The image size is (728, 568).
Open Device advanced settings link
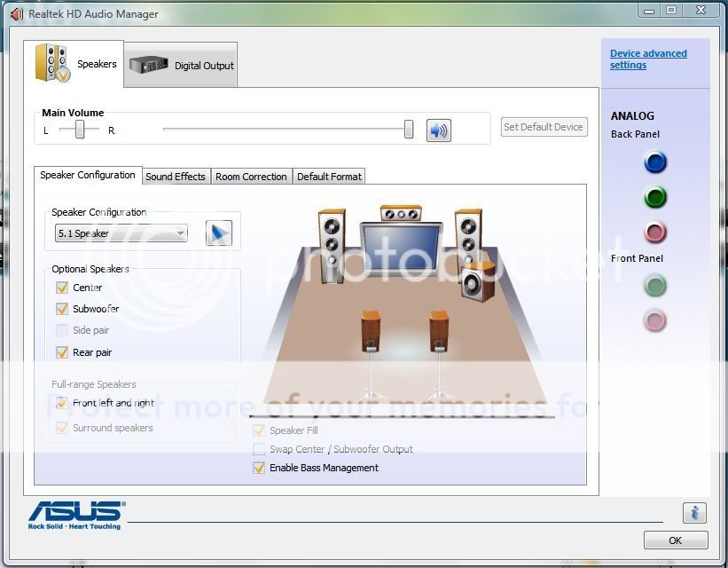click(x=648, y=59)
